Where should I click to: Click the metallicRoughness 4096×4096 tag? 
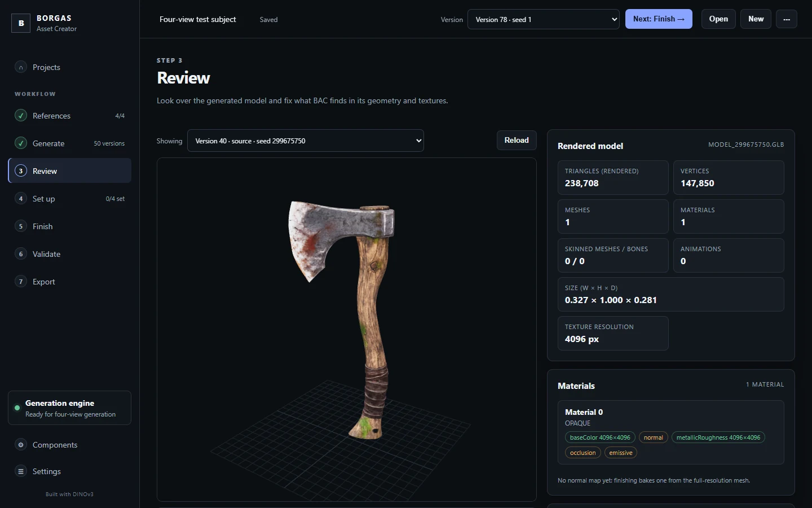tap(718, 437)
